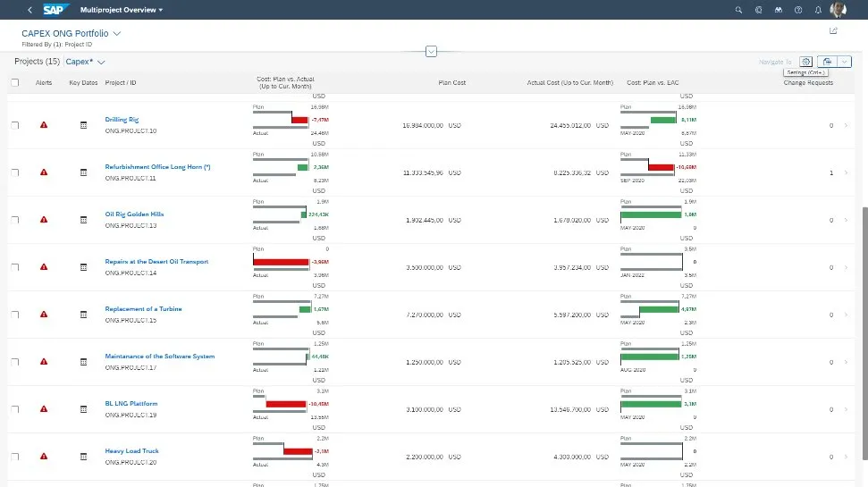Go back using the header back arrow

click(x=29, y=10)
